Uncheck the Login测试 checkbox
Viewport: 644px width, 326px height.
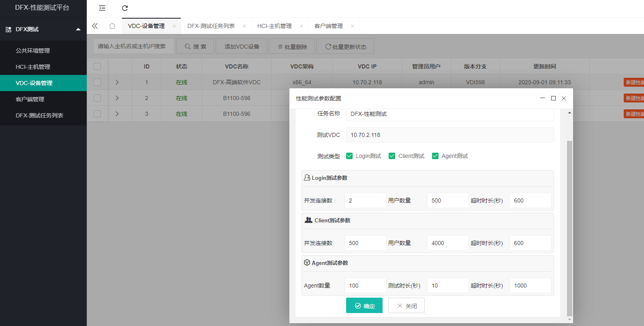[349, 156]
